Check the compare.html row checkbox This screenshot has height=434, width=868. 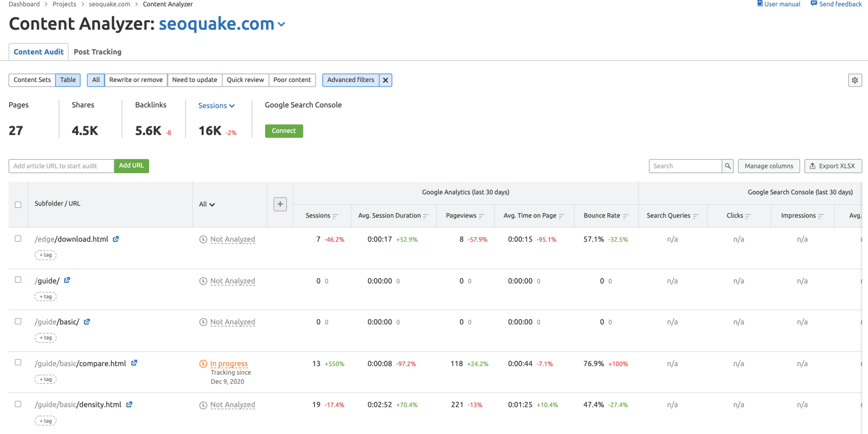[18, 362]
